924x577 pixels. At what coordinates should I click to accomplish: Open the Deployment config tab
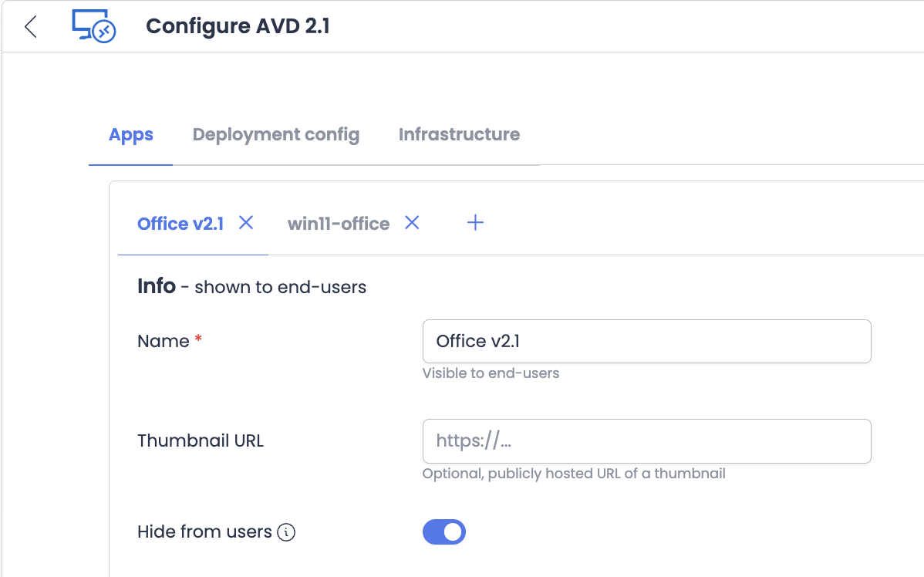coord(275,135)
